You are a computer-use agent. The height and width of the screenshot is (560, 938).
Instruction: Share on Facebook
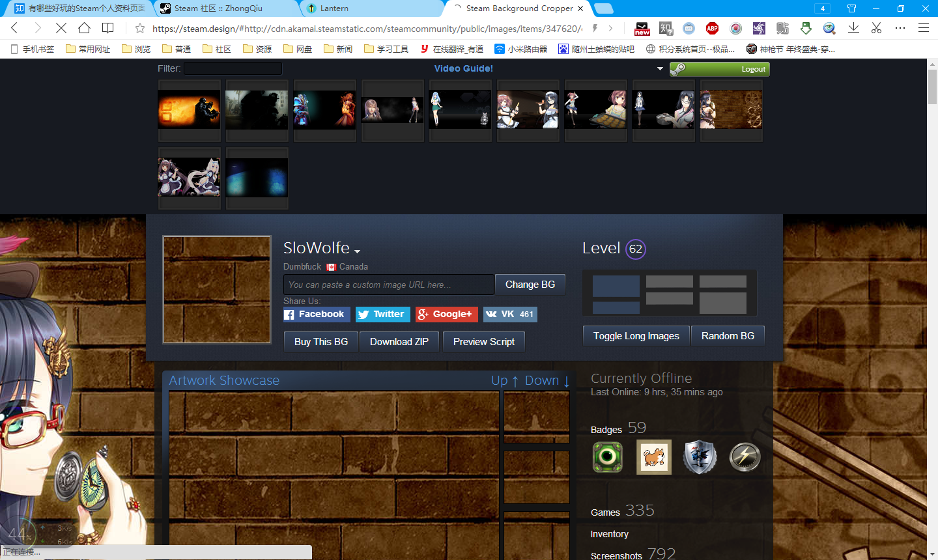pos(317,315)
